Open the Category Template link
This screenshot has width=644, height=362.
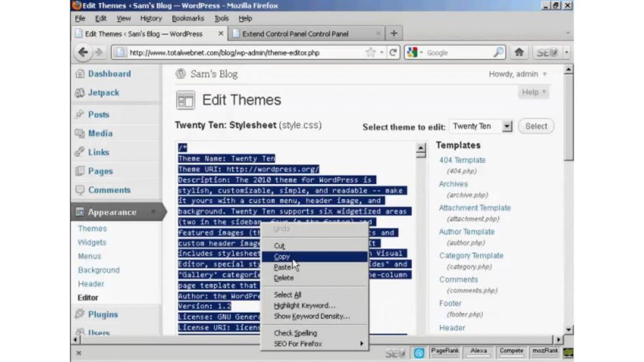point(471,256)
